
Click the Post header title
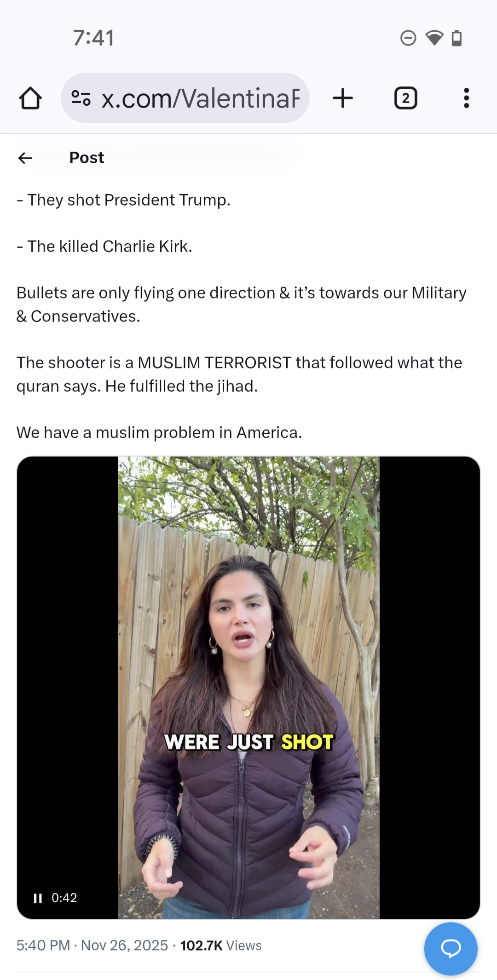(87, 158)
